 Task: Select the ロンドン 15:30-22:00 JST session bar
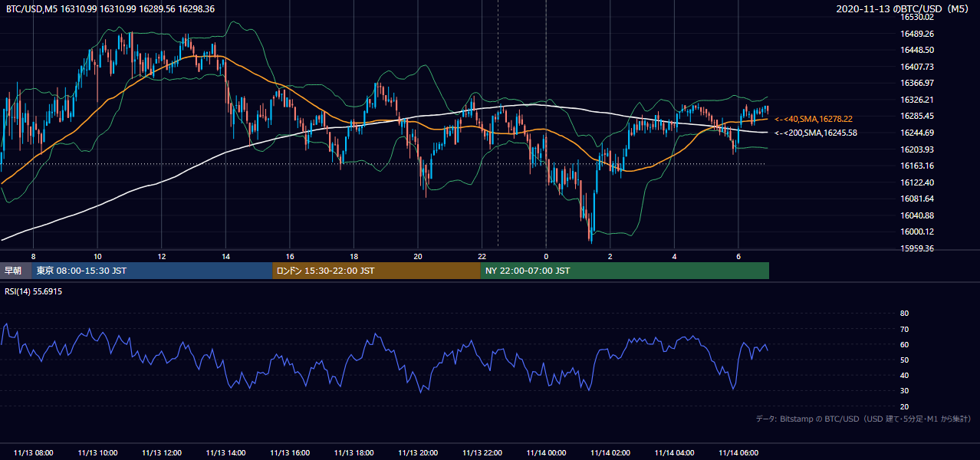coord(377,271)
